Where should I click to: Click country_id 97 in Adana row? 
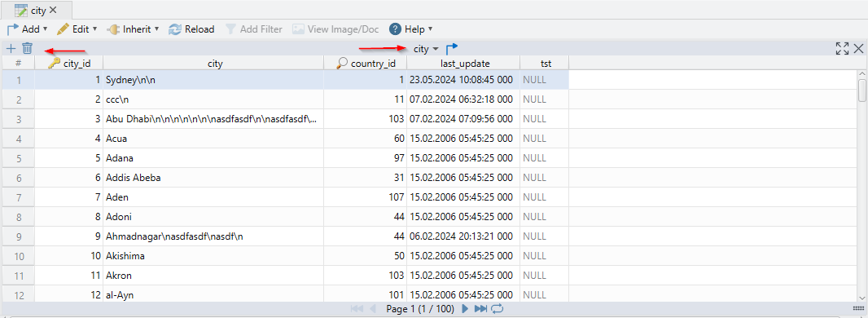point(366,158)
